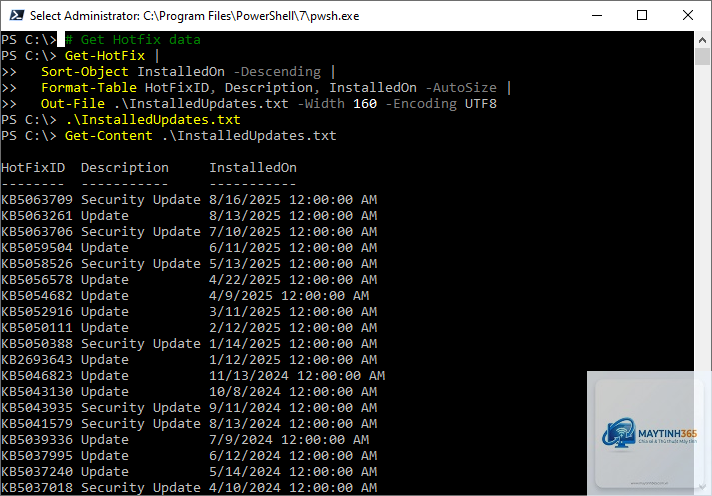Click install date 10/8/2024 12:00:00 AM

click(x=293, y=392)
